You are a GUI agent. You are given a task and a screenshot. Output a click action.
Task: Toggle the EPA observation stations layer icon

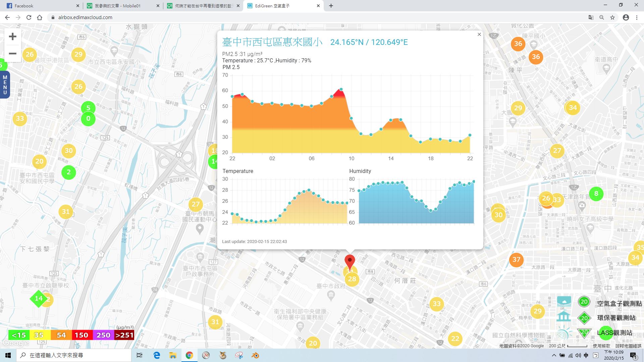pyautogui.click(x=564, y=317)
